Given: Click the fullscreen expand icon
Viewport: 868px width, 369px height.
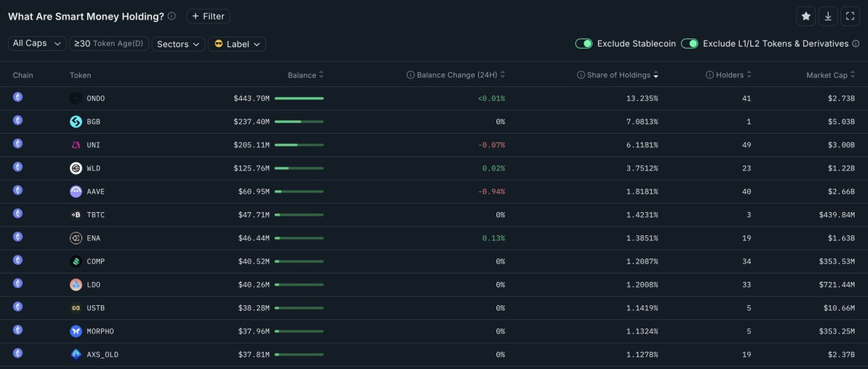Looking at the screenshot, I should (850, 16).
